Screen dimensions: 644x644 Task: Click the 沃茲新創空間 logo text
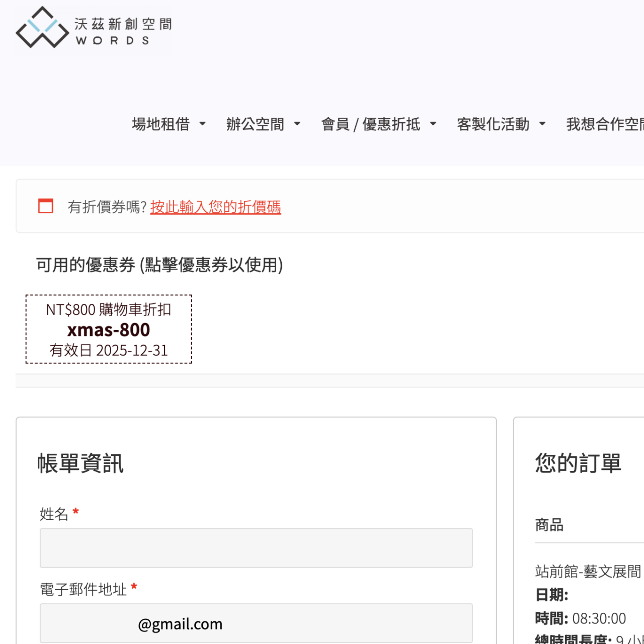pyautogui.click(x=123, y=24)
